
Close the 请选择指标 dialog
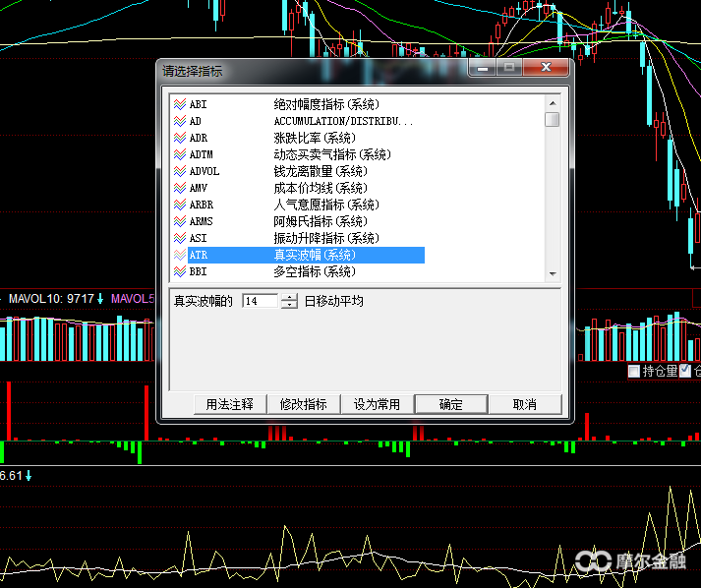click(x=546, y=68)
